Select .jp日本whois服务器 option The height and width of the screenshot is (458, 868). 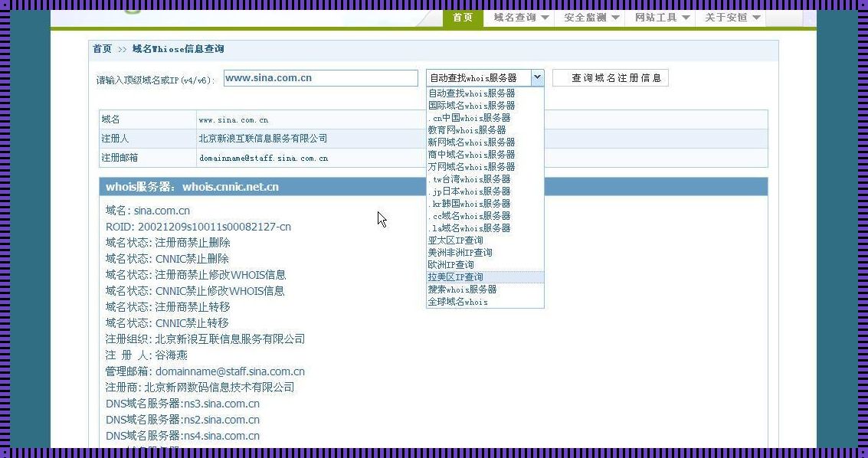point(485,191)
